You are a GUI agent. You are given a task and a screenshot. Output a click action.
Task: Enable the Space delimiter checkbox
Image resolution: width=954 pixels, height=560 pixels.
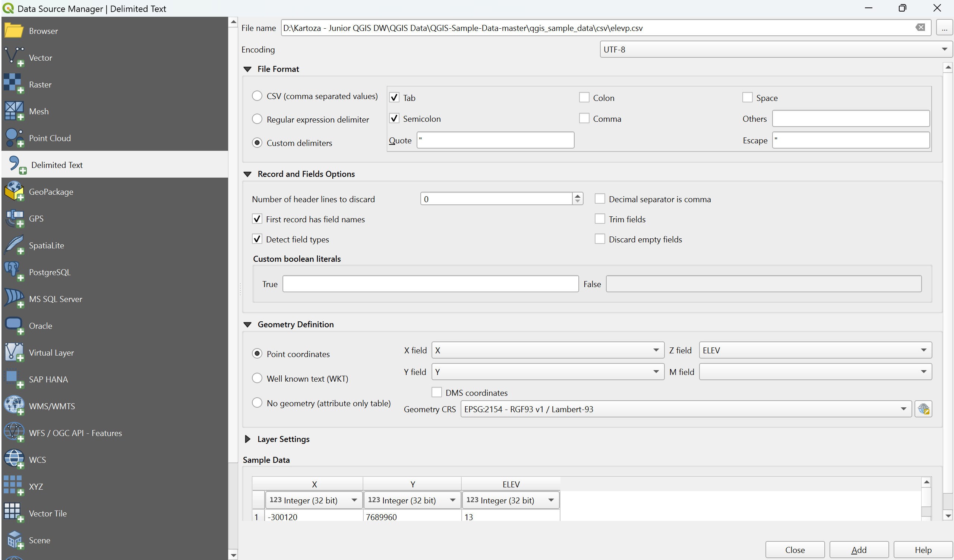(747, 98)
